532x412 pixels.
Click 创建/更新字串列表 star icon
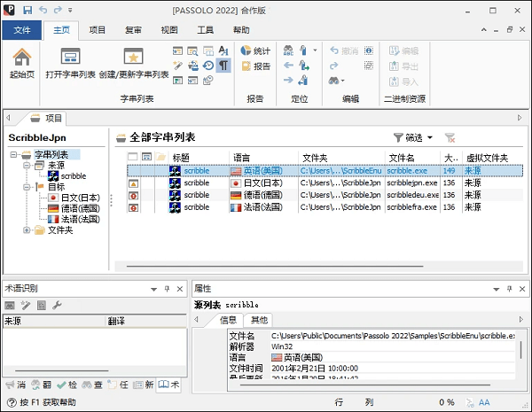tap(133, 58)
